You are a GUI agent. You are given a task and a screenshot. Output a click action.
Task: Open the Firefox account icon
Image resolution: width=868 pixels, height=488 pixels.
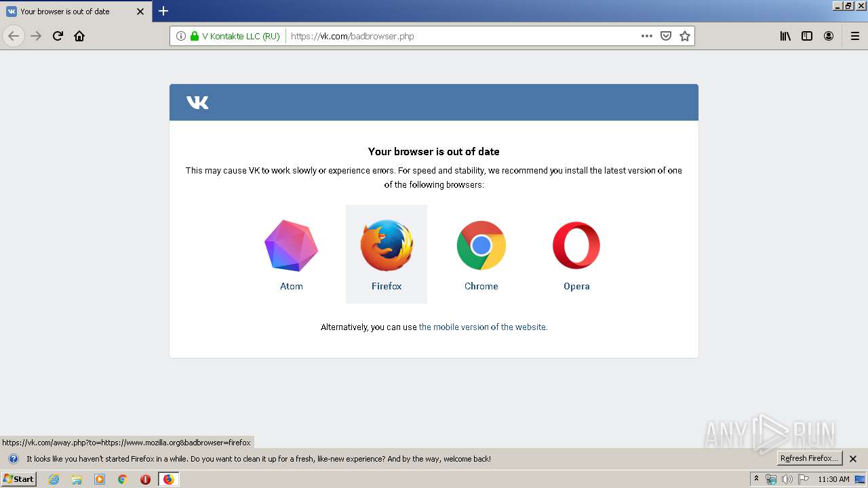pyautogui.click(x=829, y=36)
